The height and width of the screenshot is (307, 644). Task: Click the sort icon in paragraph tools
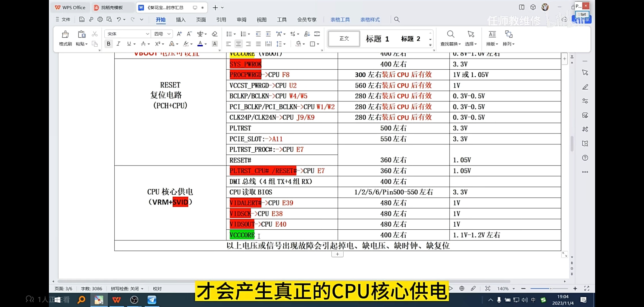click(x=307, y=34)
